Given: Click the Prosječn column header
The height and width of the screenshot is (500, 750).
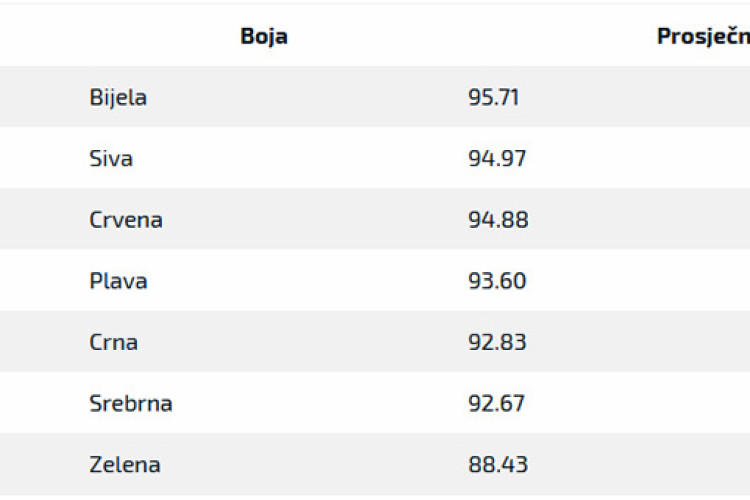Looking at the screenshot, I should tap(703, 36).
